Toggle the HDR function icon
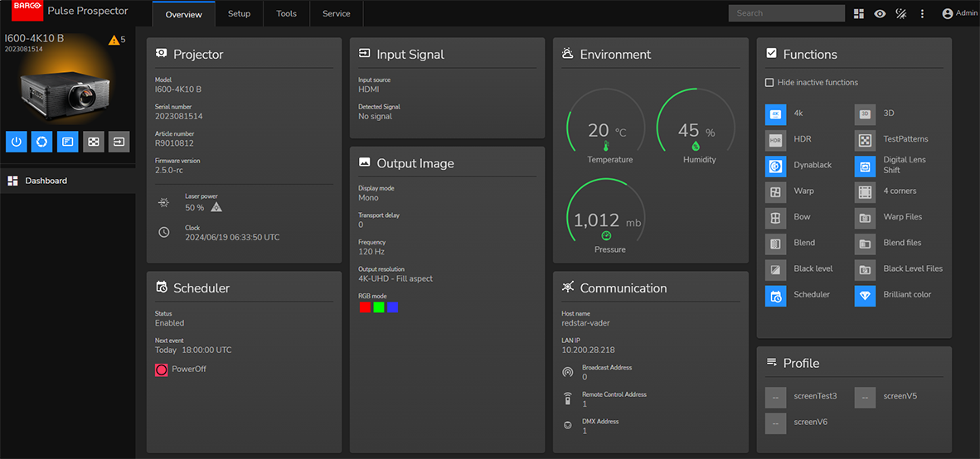Screen dimensions: 980x459 tap(775, 140)
